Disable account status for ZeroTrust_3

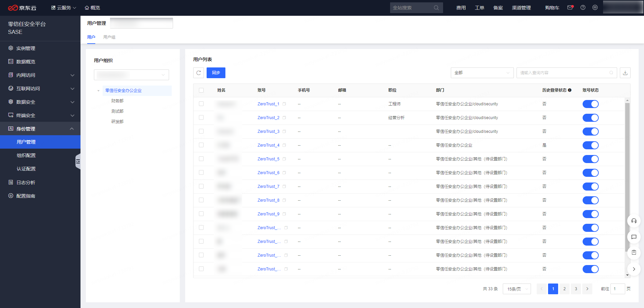(x=591, y=132)
